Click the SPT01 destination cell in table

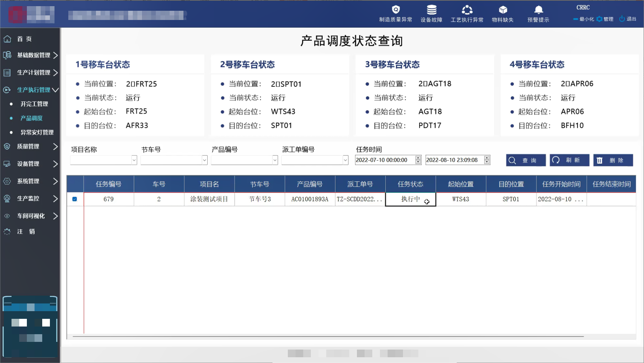click(x=511, y=199)
